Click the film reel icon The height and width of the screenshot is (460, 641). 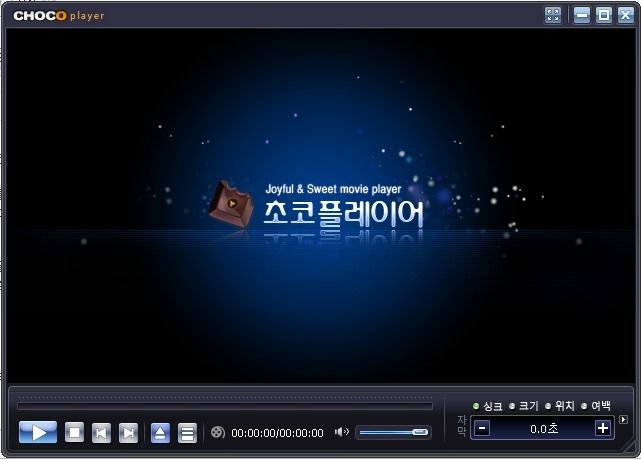218,432
